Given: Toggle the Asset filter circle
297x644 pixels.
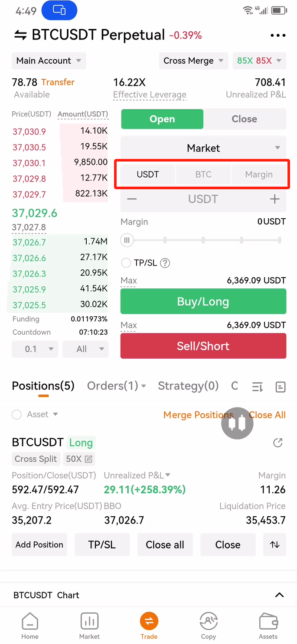Looking at the screenshot, I should tap(17, 414).
